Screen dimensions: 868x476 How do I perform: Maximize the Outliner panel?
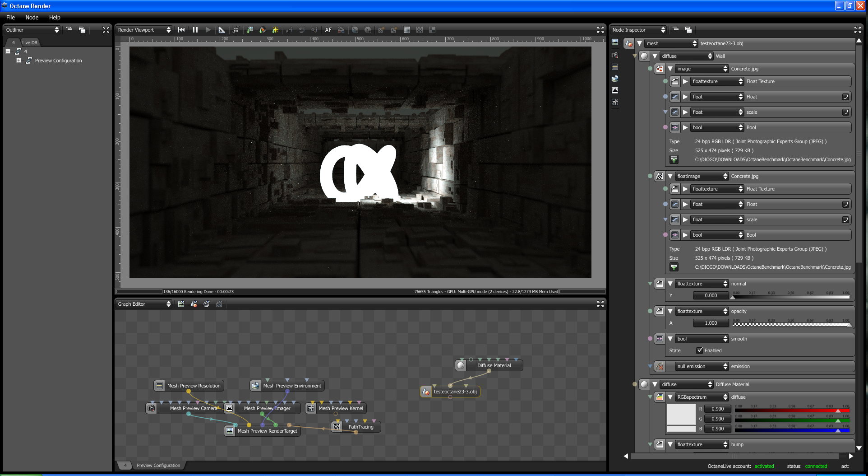pyautogui.click(x=106, y=30)
